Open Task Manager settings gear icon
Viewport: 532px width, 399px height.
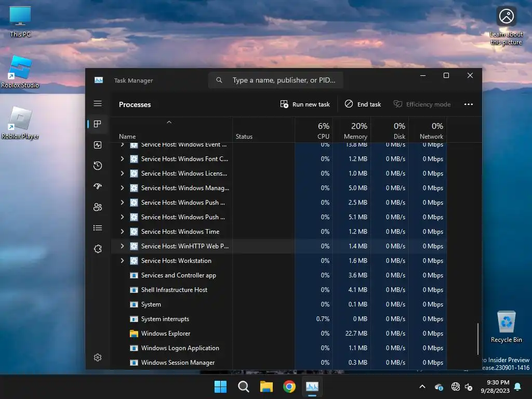98,357
